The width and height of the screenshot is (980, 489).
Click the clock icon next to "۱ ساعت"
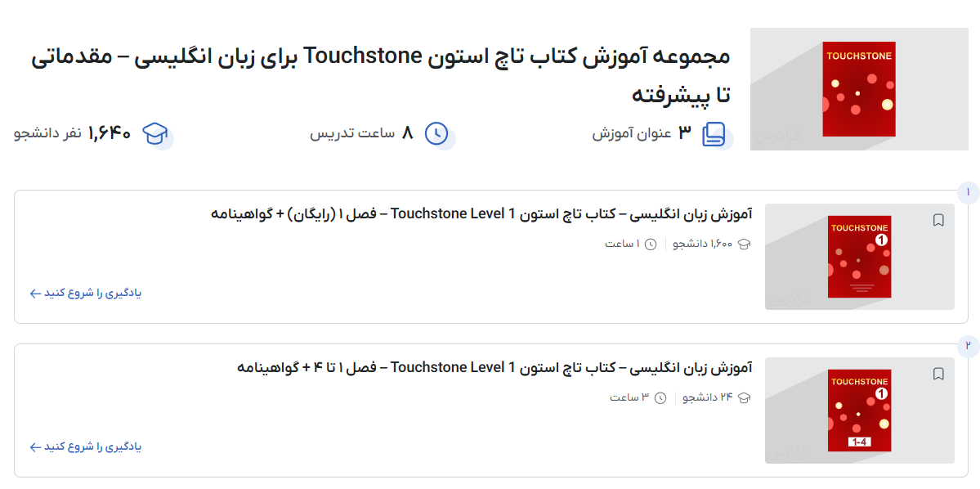click(650, 244)
